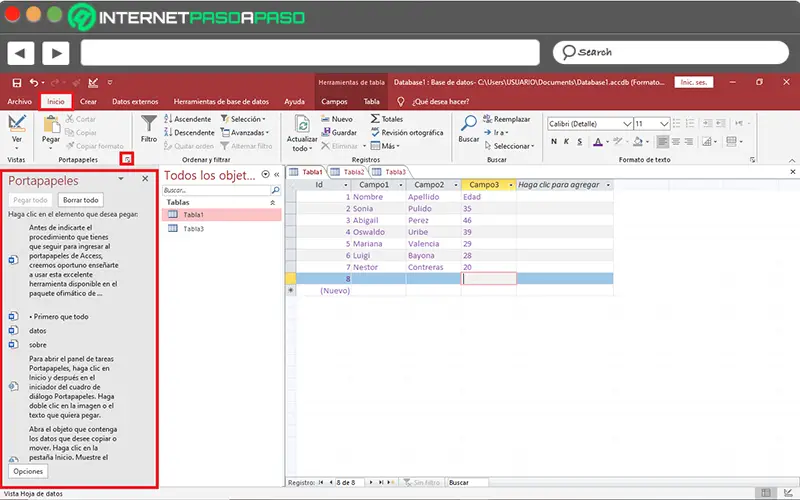Viewport: 800px width, 500px height.
Task: Save via quick access toolbar disk icon
Action: (17, 83)
